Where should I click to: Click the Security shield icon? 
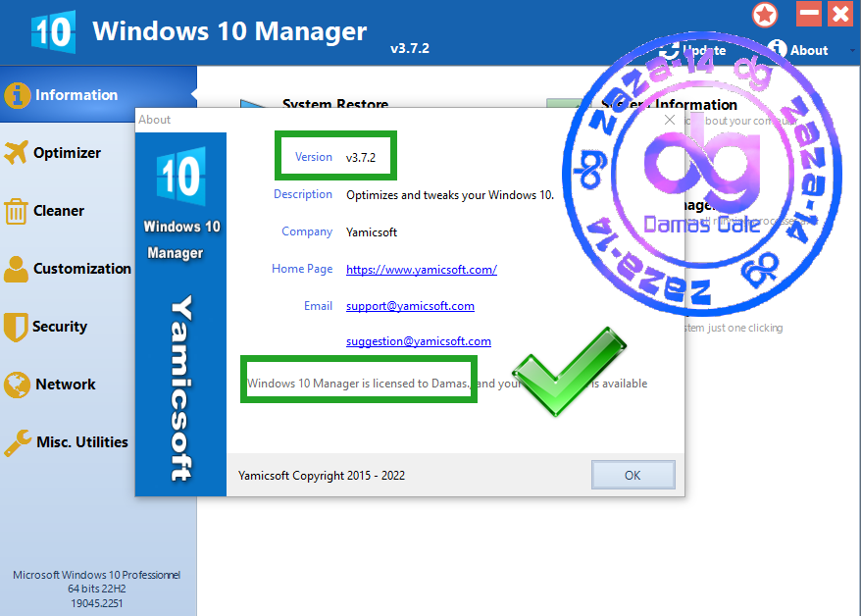coord(16,328)
